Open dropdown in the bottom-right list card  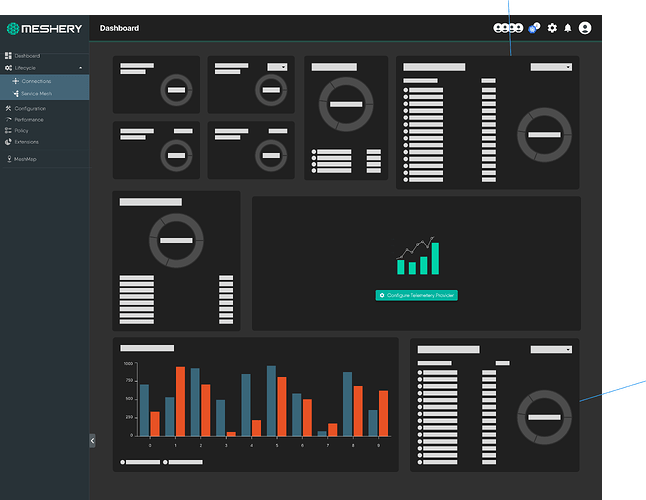[551, 350]
